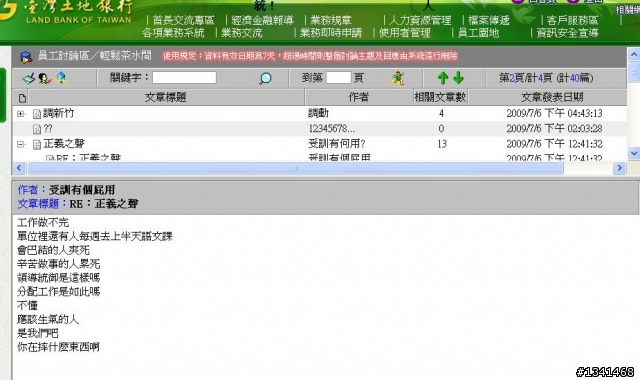Screen dimensions: 640x380
Task: Open 員工園地 menu
Action: pyautogui.click(x=478, y=33)
